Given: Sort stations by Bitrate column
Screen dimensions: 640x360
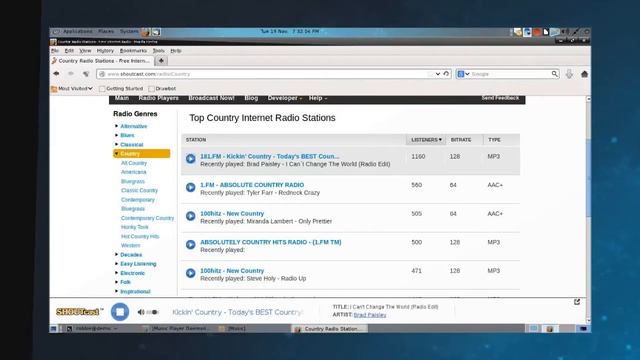Looking at the screenshot, I should (461, 140).
